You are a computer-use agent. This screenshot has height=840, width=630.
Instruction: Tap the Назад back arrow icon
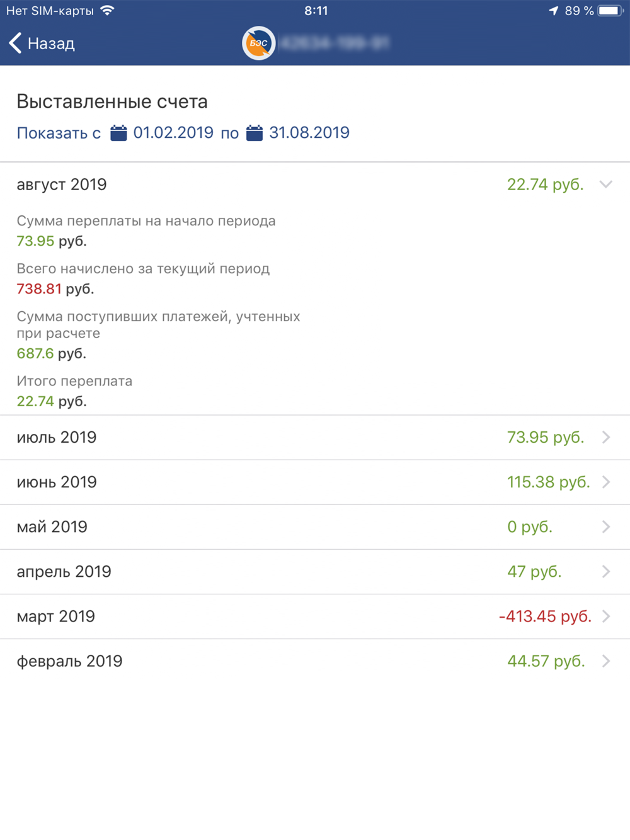15,43
